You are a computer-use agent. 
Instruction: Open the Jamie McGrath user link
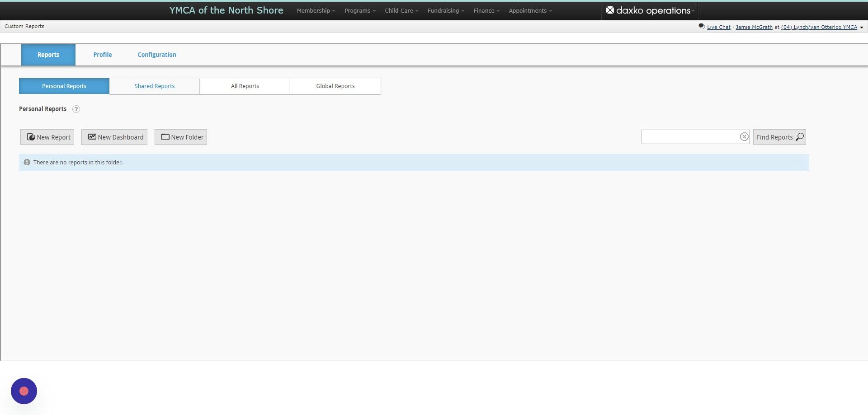[754, 27]
